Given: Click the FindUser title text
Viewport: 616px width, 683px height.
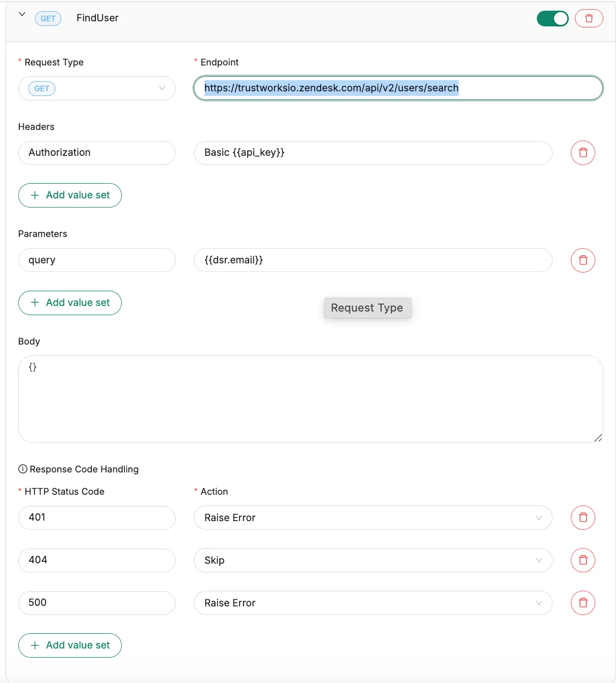Looking at the screenshot, I should click(x=97, y=18).
